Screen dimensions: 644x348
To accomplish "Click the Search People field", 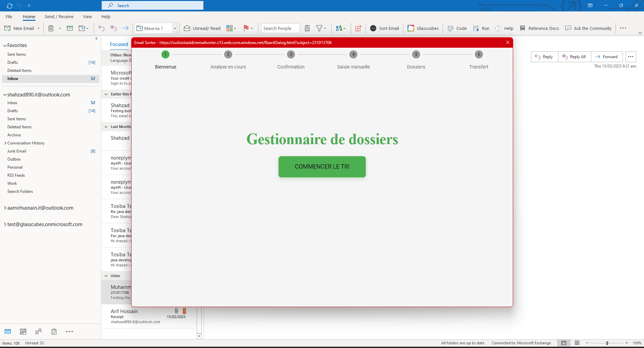I will click(x=280, y=28).
